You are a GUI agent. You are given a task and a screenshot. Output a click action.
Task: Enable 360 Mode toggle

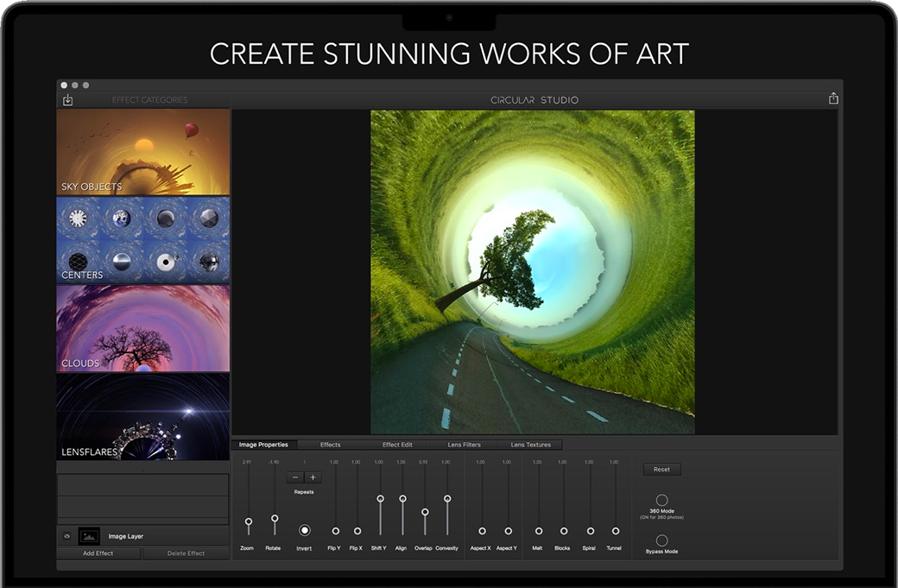pos(661,500)
